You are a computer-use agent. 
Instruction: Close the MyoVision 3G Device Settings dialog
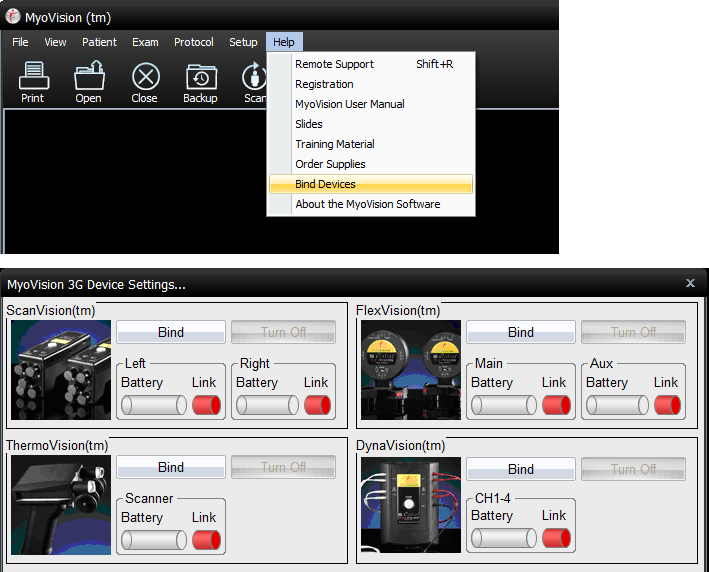pyautogui.click(x=690, y=283)
